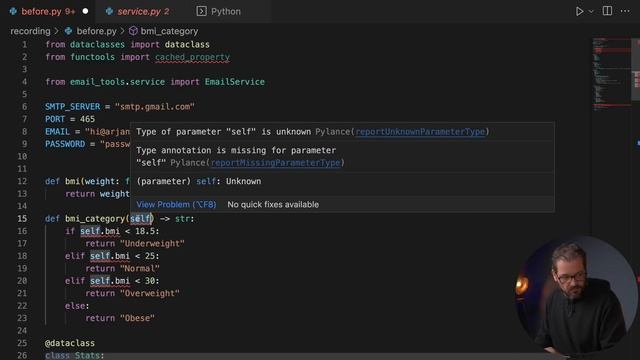Select before.py in the breadcrumb

96,31
